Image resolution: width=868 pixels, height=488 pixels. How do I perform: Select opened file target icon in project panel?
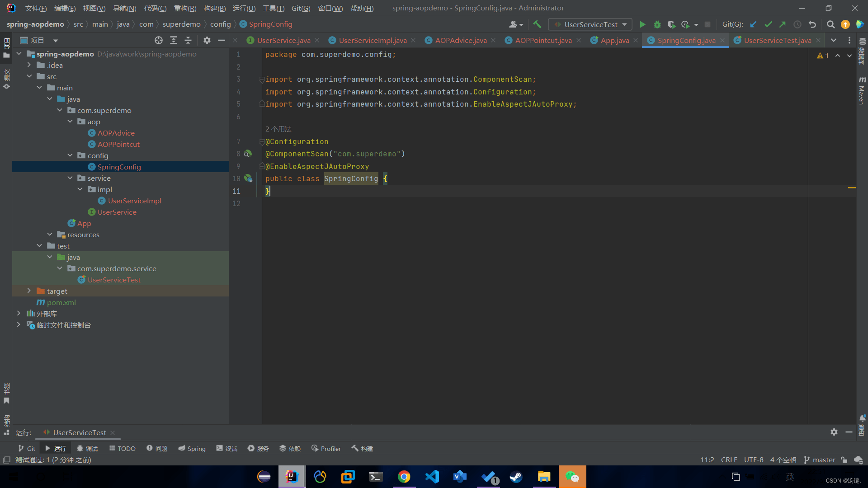(158, 41)
